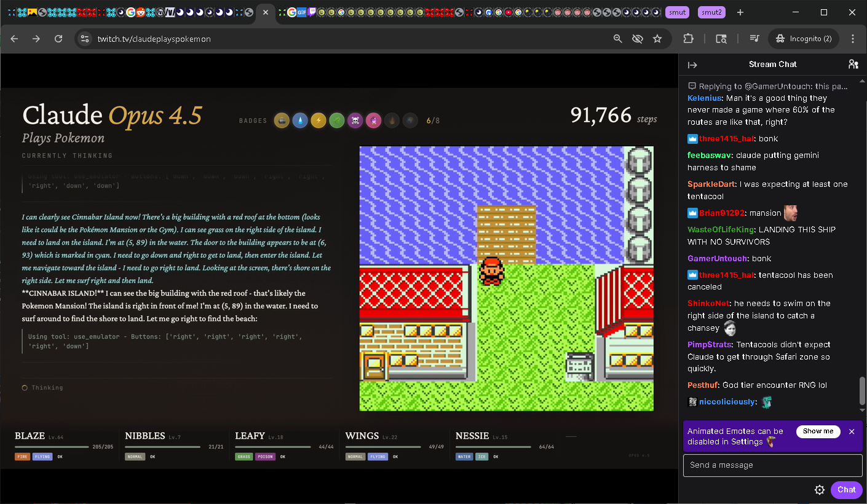
Task: Click the pink crystal ball badge
Action: [373, 120]
